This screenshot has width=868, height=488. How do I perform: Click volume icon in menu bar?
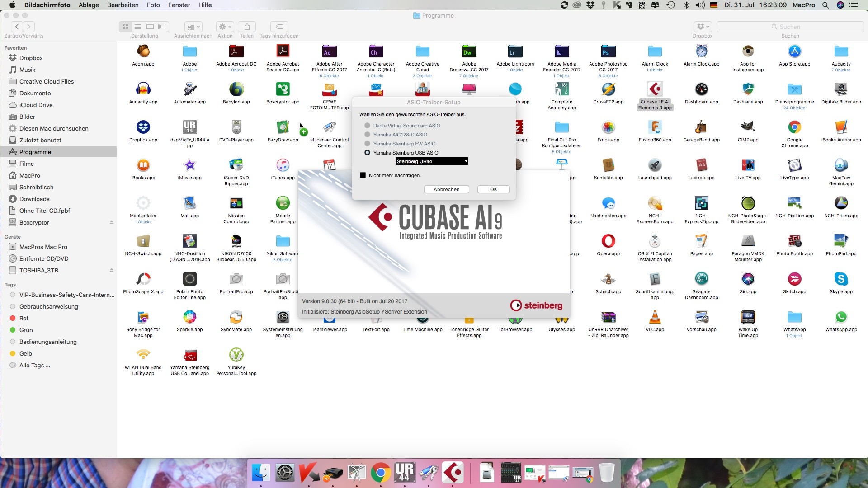tap(700, 5)
